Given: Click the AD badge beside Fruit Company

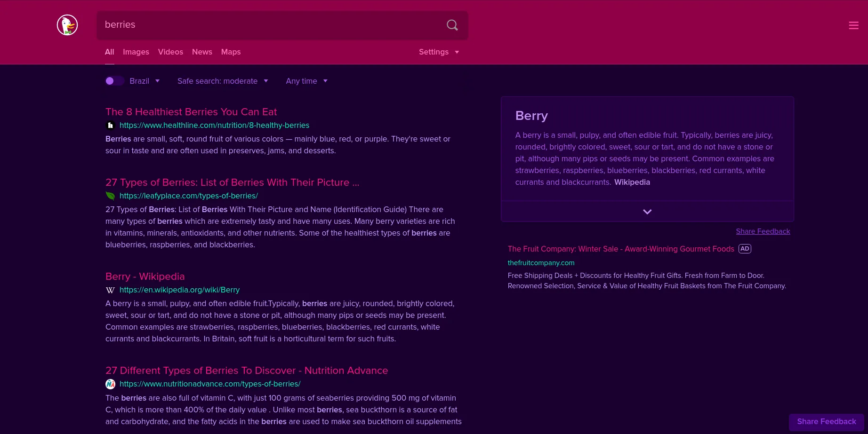Looking at the screenshot, I should [745, 249].
